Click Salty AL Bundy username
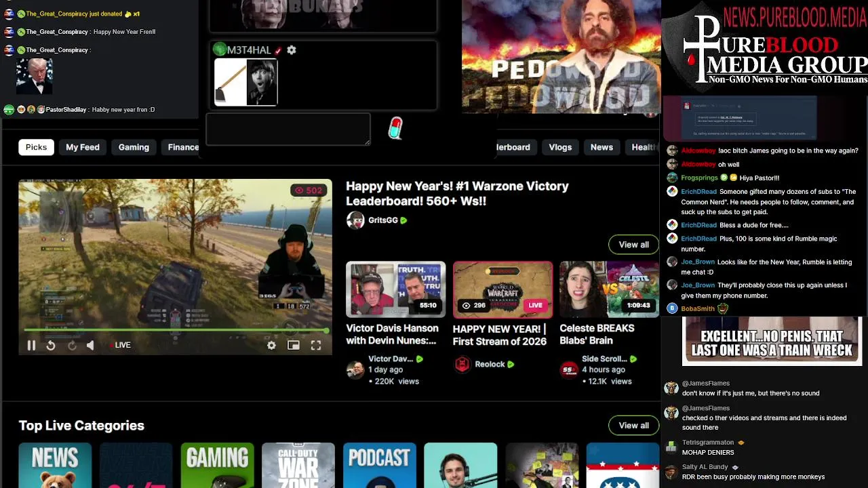The image size is (868, 488). pyautogui.click(x=705, y=467)
